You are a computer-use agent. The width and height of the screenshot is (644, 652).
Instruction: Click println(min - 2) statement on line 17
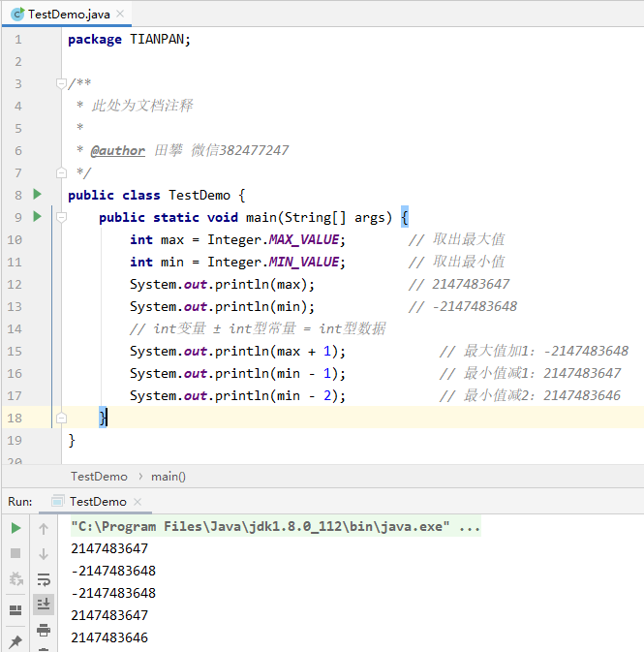click(x=237, y=395)
